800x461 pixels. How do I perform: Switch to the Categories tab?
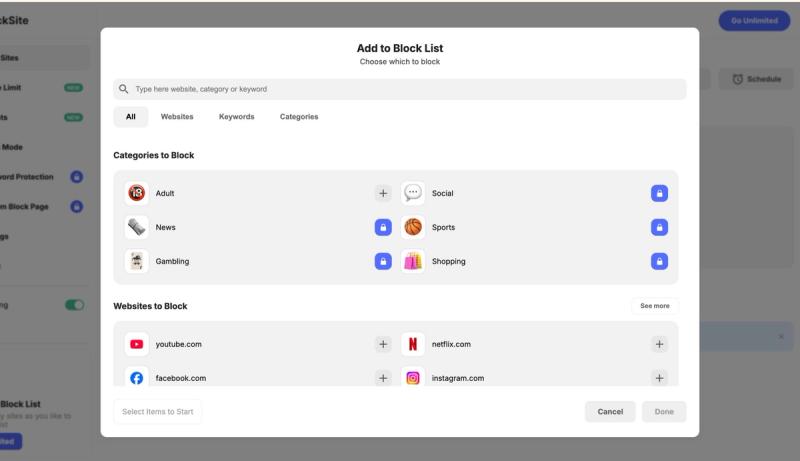(299, 117)
